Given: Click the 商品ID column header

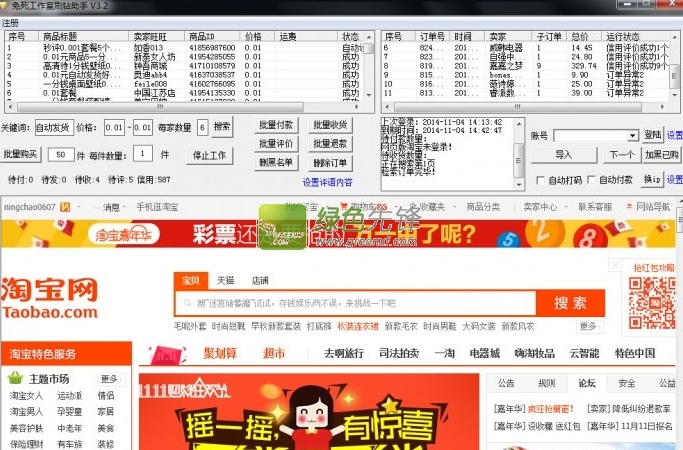Looking at the screenshot, I should click(212, 37).
